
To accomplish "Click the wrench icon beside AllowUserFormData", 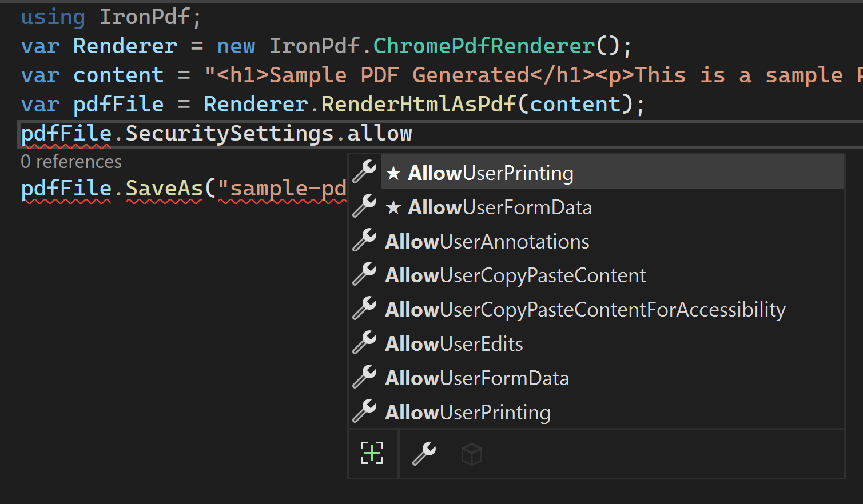I will point(365,378).
